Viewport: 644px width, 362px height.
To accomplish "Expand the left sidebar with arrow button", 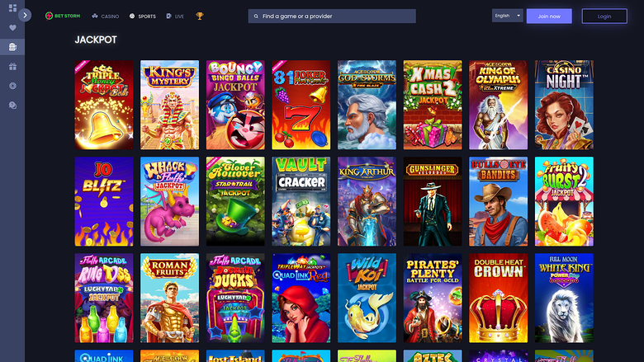I will click(25, 15).
